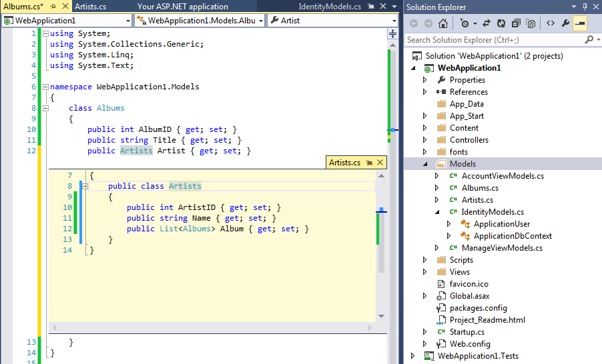Collapse Artists class outline in the peek window

pos(85,187)
